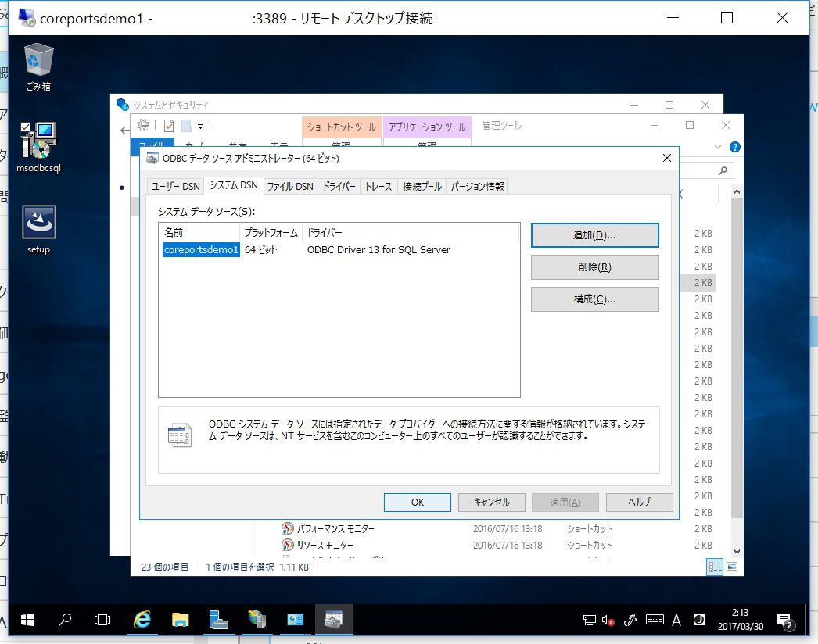Click the back arrow in the Explorer window
Image resolution: width=818 pixels, height=644 pixels.
[124, 131]
